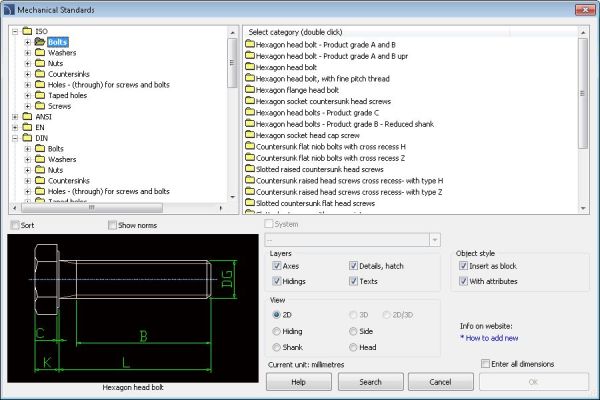The height and width of the screenshot is (400, 600).
Task: Select ISO Holes - (through) for screws and bolts
Action: point(109,85)
